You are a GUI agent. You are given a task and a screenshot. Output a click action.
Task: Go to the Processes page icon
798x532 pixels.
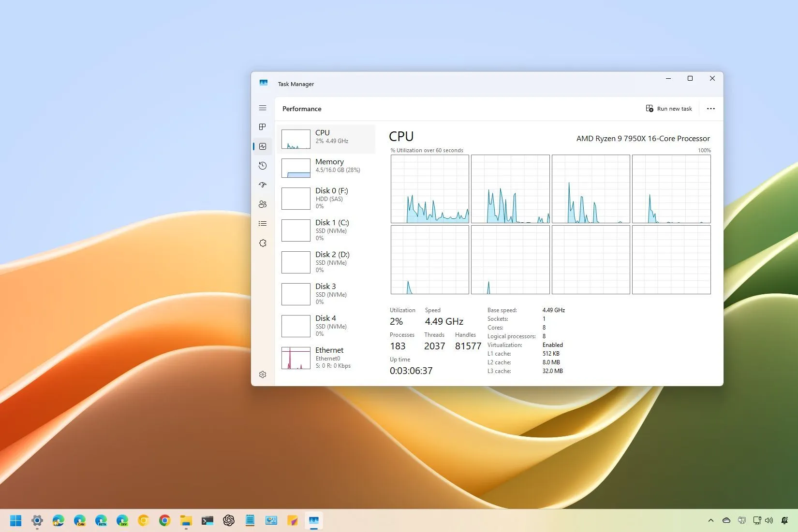[x=263, y=127]
